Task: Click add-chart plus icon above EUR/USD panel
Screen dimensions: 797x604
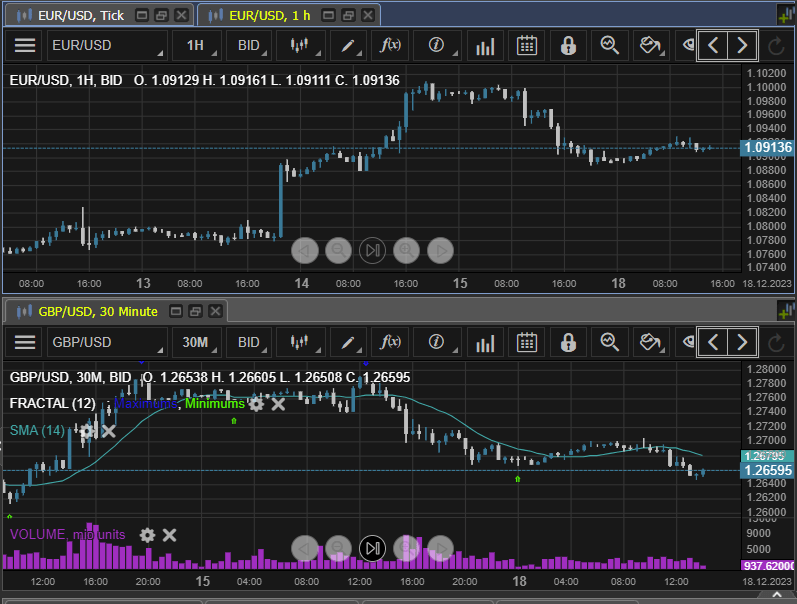Action: (787, 15)
